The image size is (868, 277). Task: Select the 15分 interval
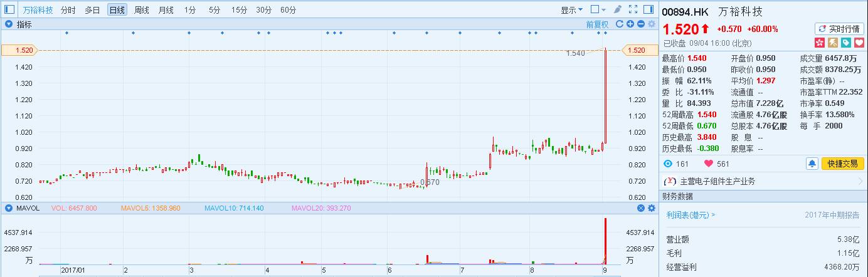coord(239,10)
